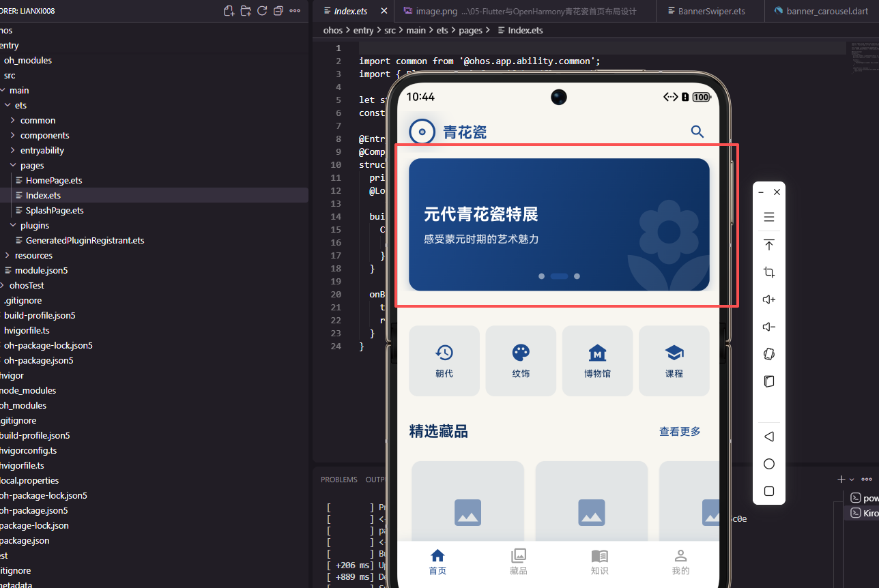
Task: Switch to the BannerSwiper.ets editor tab
Action: 710,10
